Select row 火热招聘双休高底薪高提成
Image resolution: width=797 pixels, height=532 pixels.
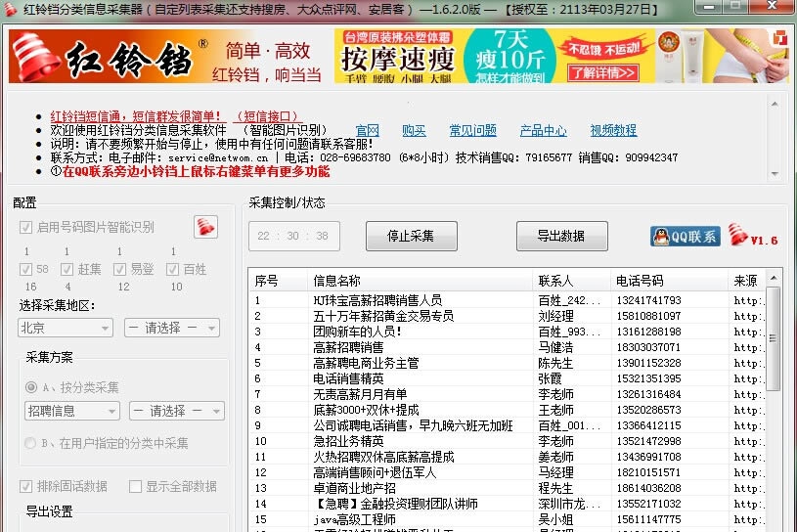click(x=507, y=457)
